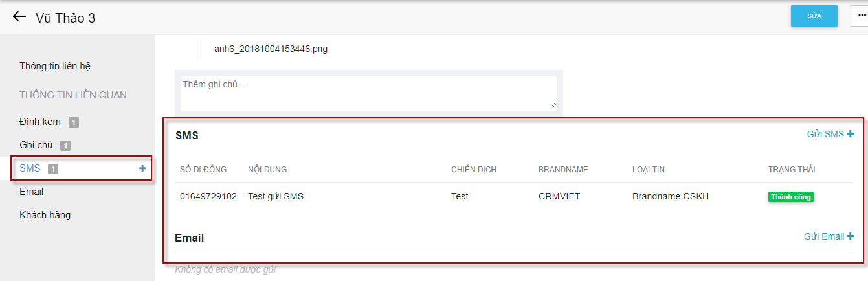868x281 pixels.
Task: Click the Gửi SMS link
Action: [825, 134]
